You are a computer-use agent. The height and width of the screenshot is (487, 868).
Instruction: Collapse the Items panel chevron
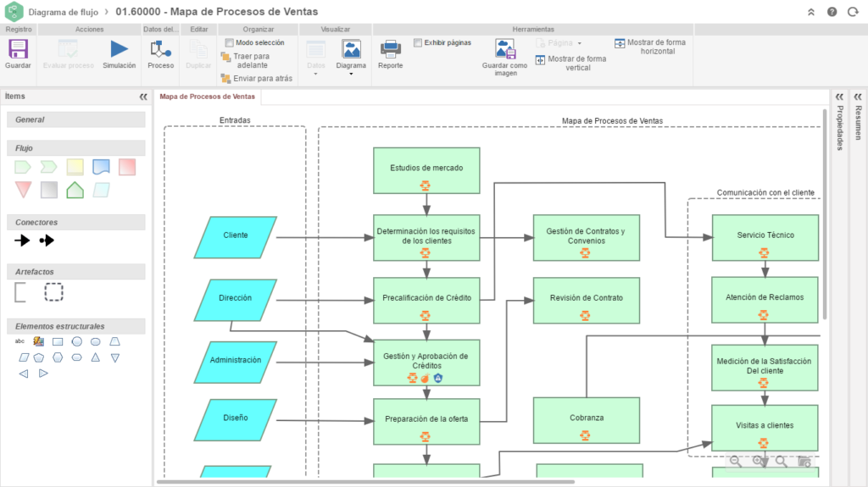pyautogui.click(x=143, y=97)
